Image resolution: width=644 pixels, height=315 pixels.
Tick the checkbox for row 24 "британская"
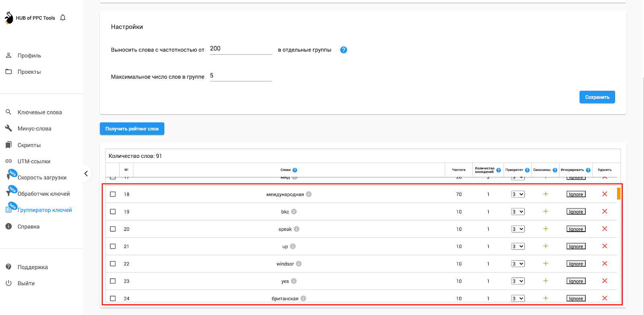tap(113, 298)
